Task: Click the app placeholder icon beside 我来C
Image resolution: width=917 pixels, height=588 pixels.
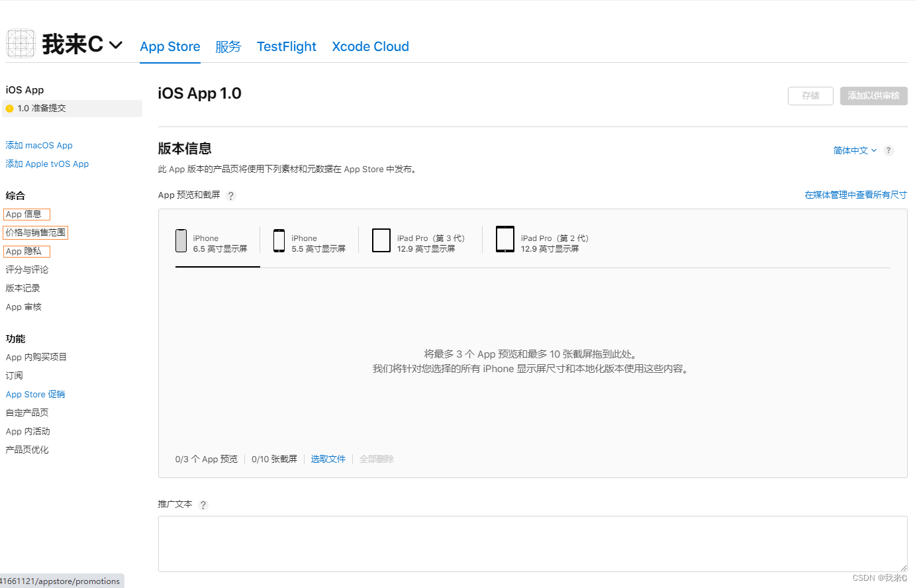Action: pyautogui.click(x=21, y=43)
